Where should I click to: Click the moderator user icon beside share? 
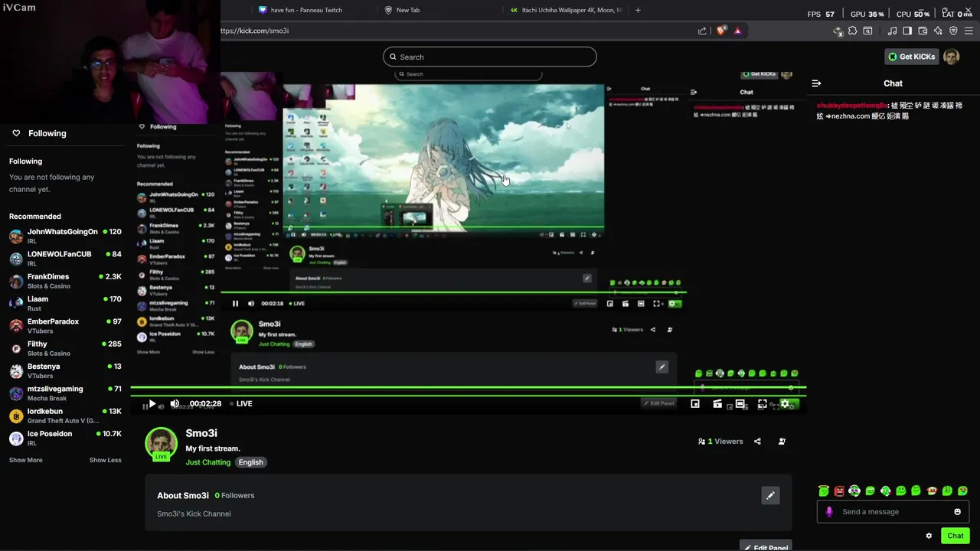[x=782, y=442]
